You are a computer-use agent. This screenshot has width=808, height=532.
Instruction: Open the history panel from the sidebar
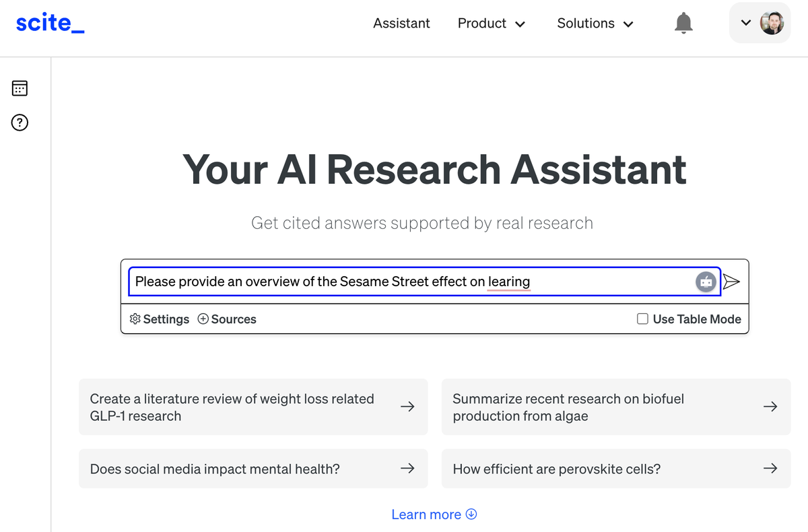click(20, 88)
